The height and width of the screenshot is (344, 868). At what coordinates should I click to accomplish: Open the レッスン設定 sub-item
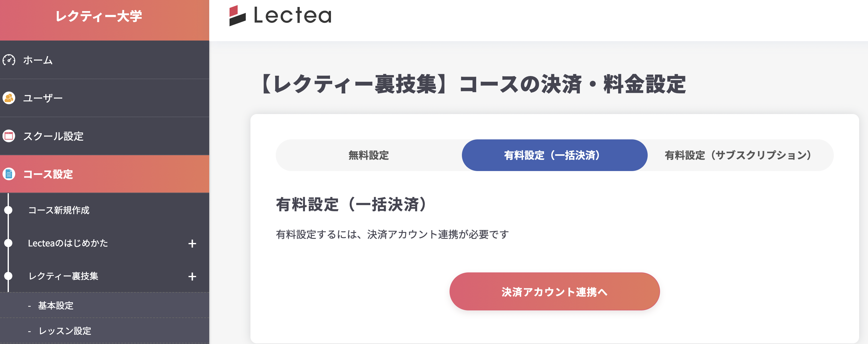[64, 331]
